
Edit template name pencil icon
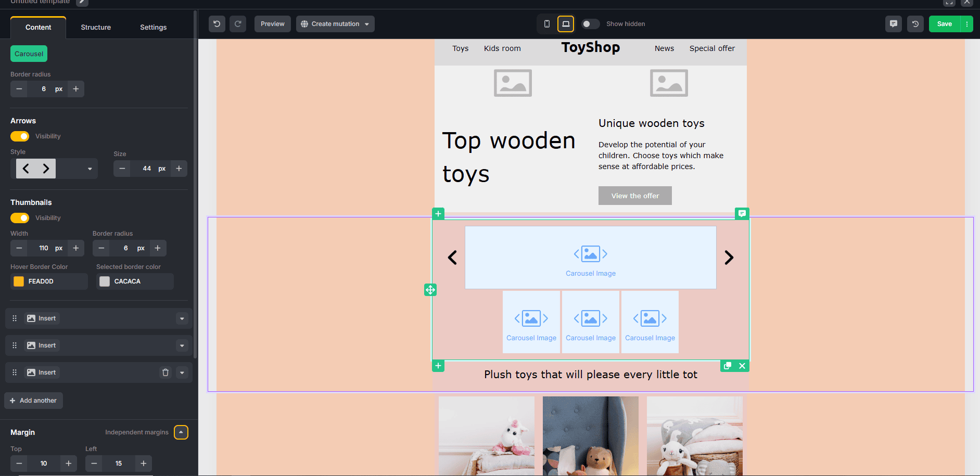pos(82,2)
